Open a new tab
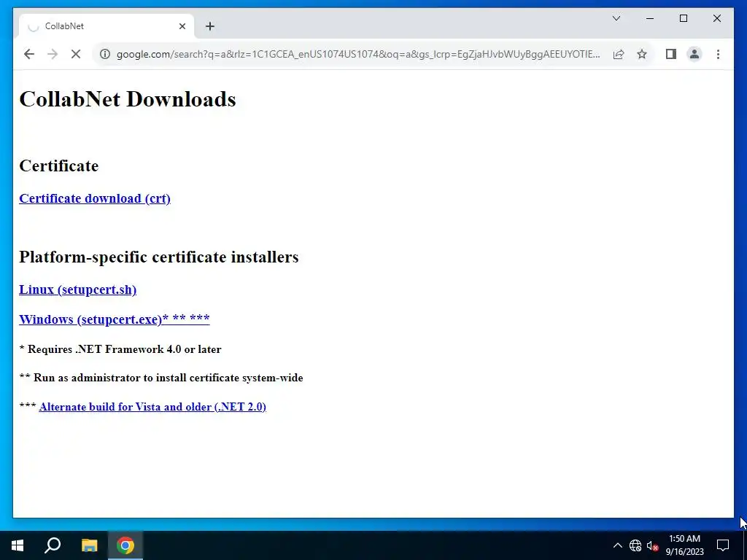The image size is (747, 560). point(210,26)
